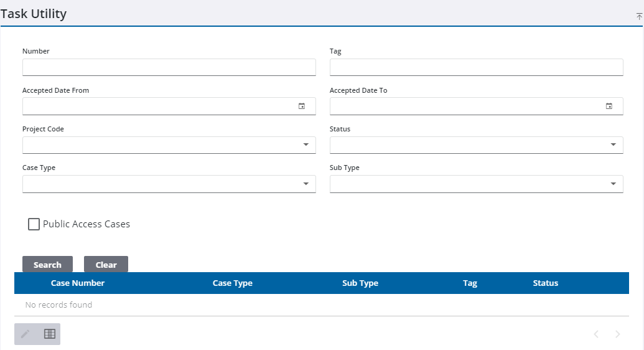The width and height of the screenshot is (644, 350).
Task: Go to next page of results
Action: (617, 334)
